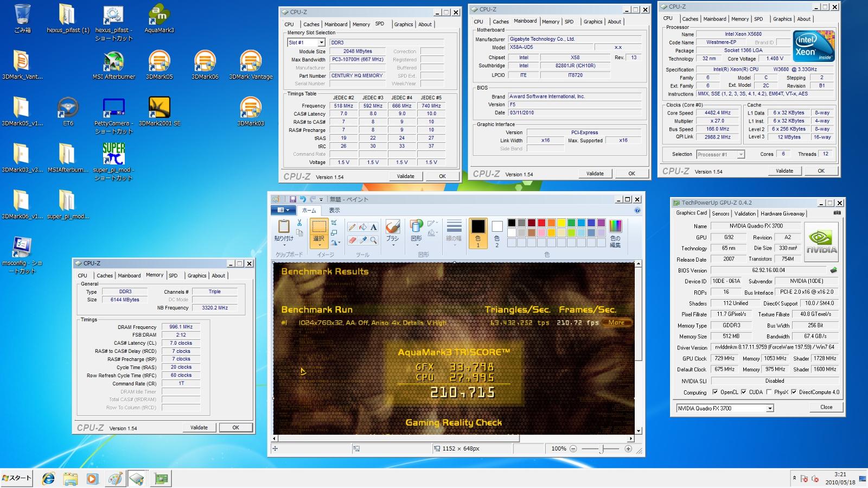Launch Internet Explorer from the taskbar
This screenshot has width=868, height=488.
pyautogui.click(x=48, y=478)
